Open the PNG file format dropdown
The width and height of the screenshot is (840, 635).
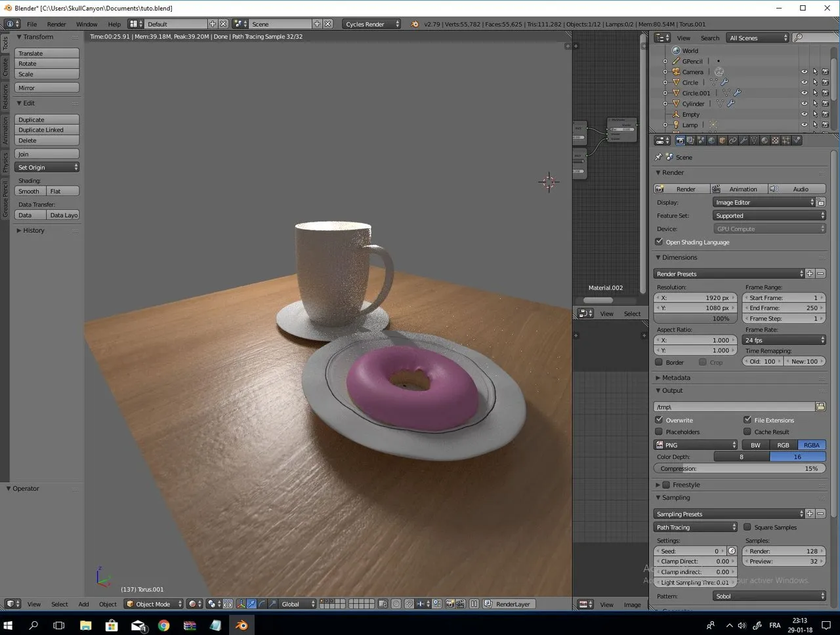pyautogui.click(x=696, y=445)
